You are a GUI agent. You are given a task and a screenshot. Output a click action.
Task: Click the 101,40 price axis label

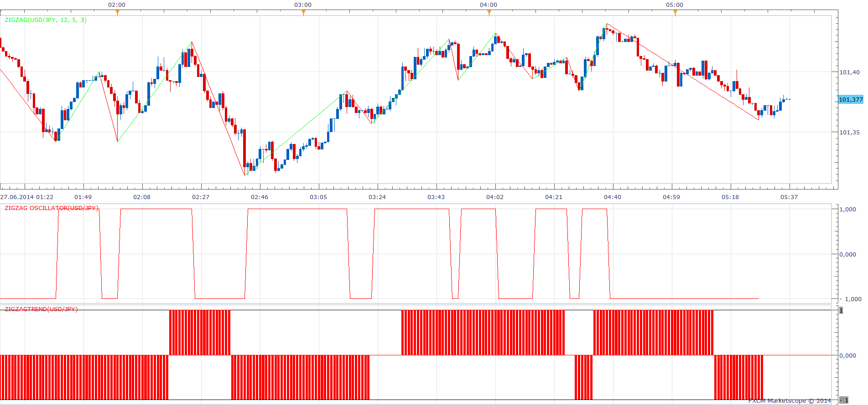coord(849,72)
